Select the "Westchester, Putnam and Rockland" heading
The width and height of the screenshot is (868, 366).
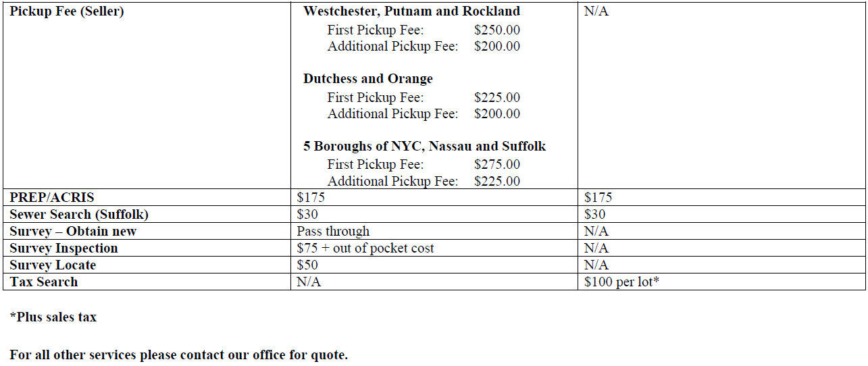tap(411, 11)
